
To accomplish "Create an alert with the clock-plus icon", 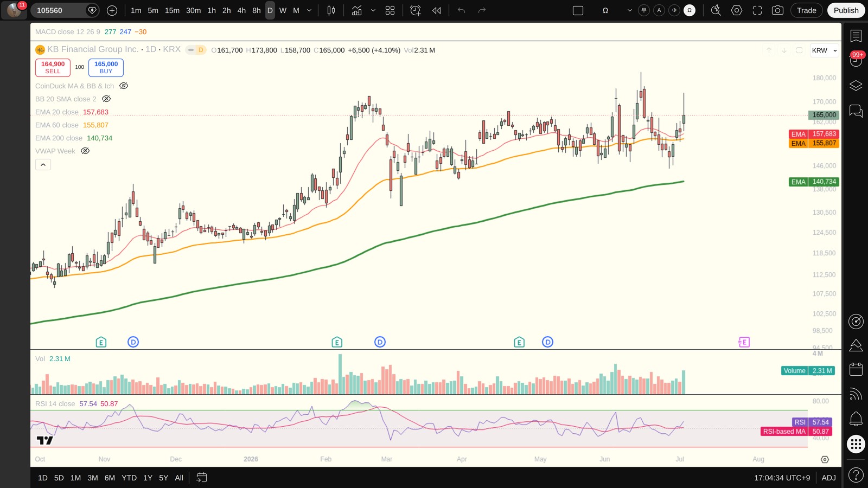I will (x=416, y=10).
